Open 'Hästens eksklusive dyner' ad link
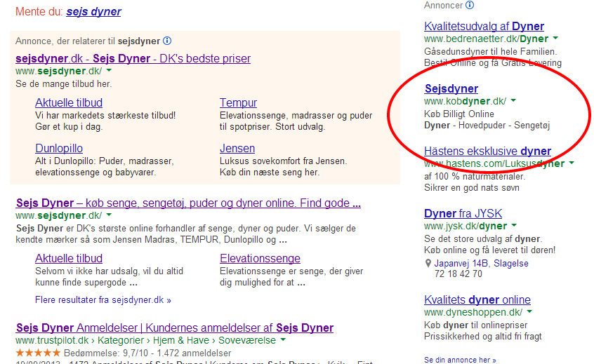The width and height of the screenshot is (594, 364). (x=487, y=151)
